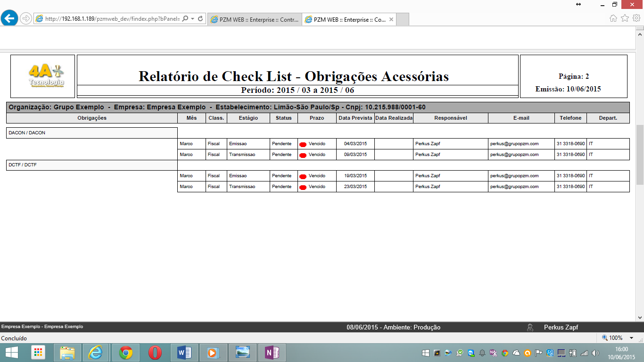
Task: Open the Action Center flag icon
Action: click(x=539, y=353)
